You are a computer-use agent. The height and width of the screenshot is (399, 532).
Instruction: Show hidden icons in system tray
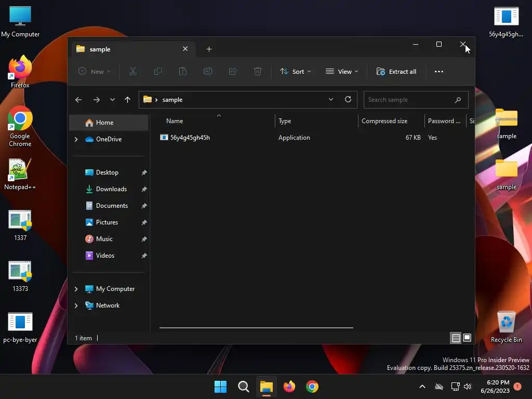[x=422, y=387]
